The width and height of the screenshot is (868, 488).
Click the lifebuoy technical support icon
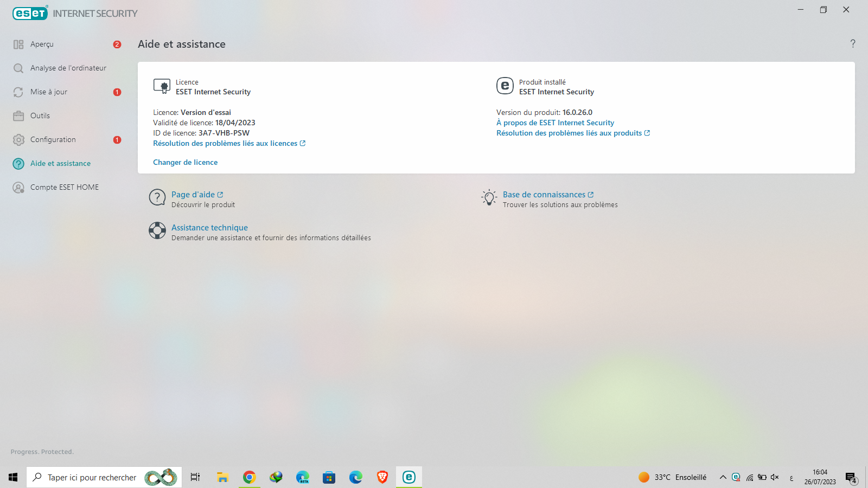157,231
